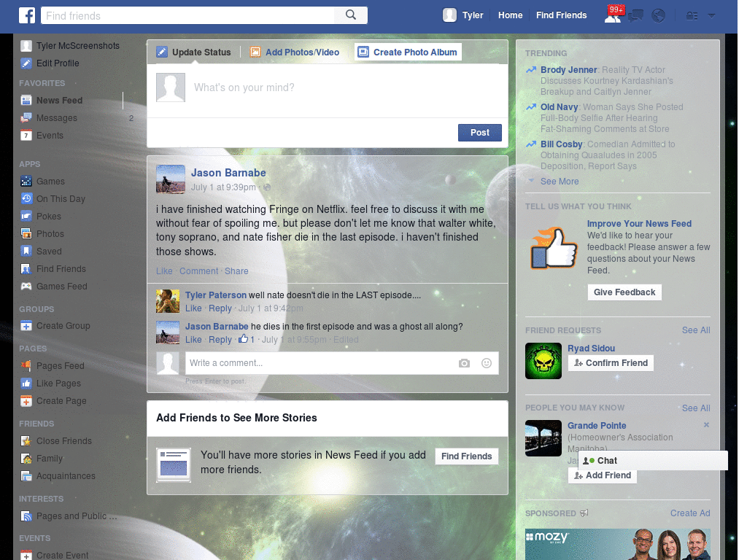Open Old Navy trending topic
The height and width of the screenshot is (560, 747).
click(x=559, y=106)
